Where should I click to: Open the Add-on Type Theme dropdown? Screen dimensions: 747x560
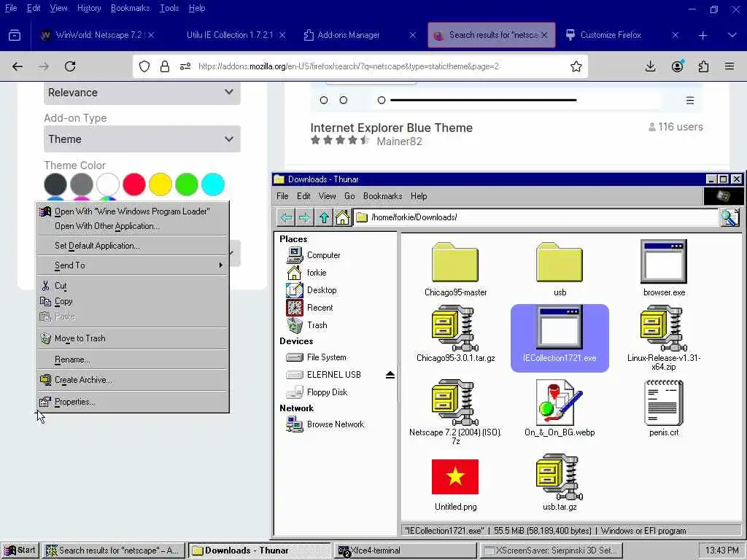point(142,139)
